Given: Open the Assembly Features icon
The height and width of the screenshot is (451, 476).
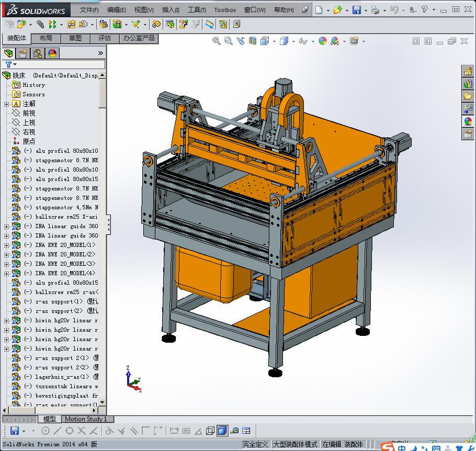Looking at the screenshot, I should (117, 24).
